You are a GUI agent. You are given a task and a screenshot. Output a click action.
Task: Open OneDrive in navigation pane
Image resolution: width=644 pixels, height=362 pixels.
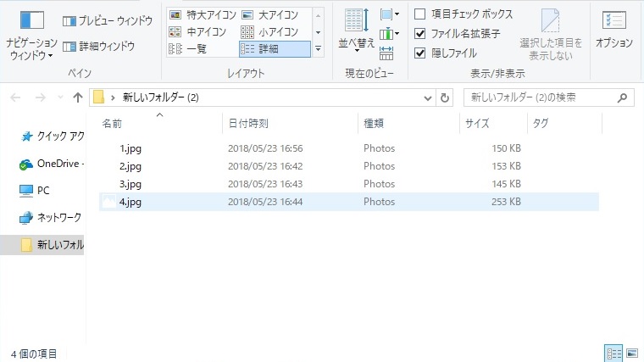click(52, 164)
